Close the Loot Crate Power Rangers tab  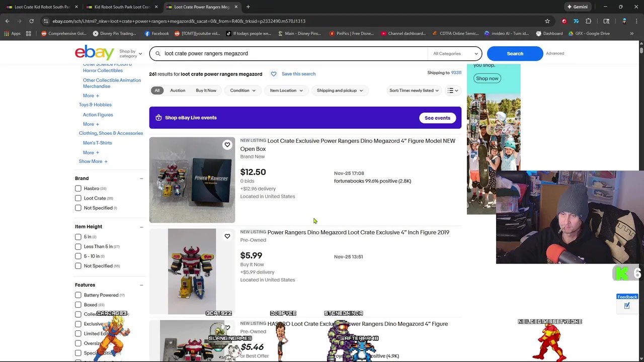click(236, 7)
